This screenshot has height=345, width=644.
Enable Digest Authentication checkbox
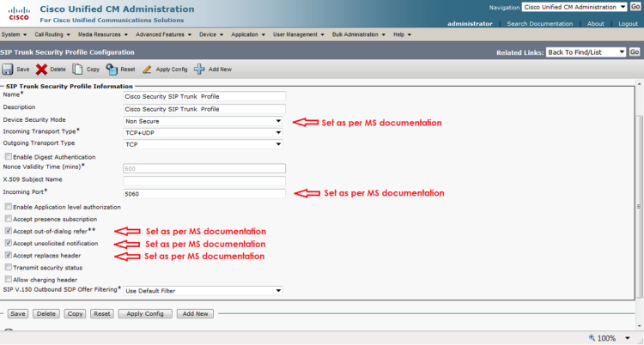9,156
